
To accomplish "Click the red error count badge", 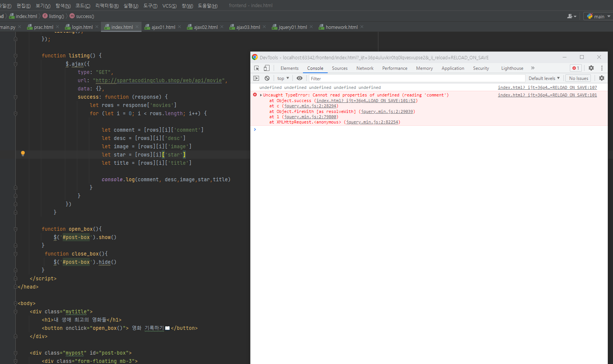I will tap(576, 68).
